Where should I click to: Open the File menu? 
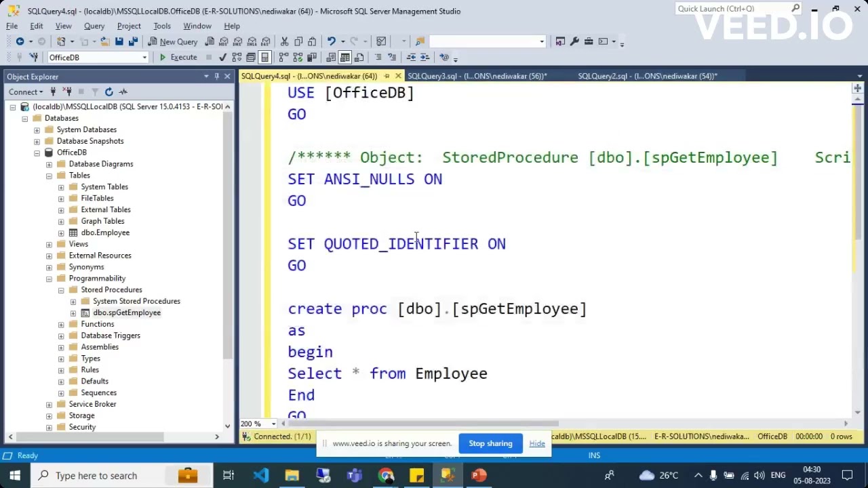tap(12, 26)
